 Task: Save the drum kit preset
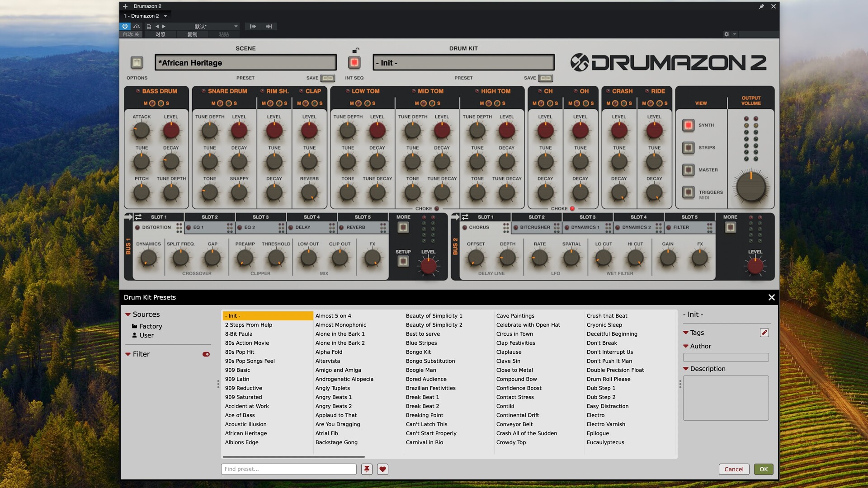pyautogui.click(x=546, y=78)
